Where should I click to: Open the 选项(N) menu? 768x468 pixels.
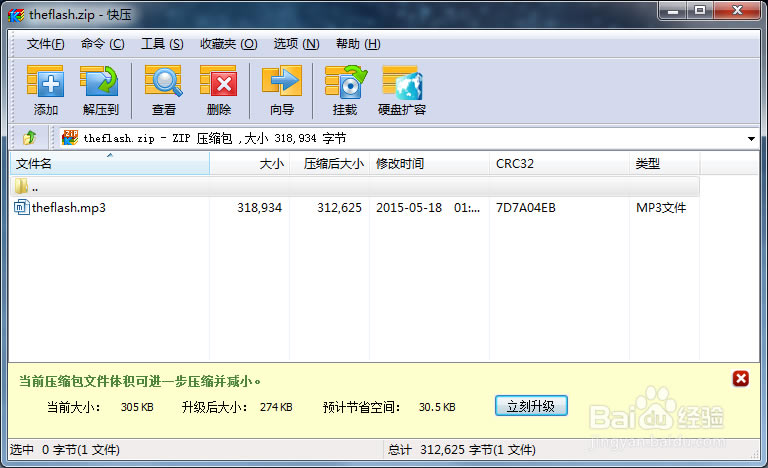pos(296,44)
